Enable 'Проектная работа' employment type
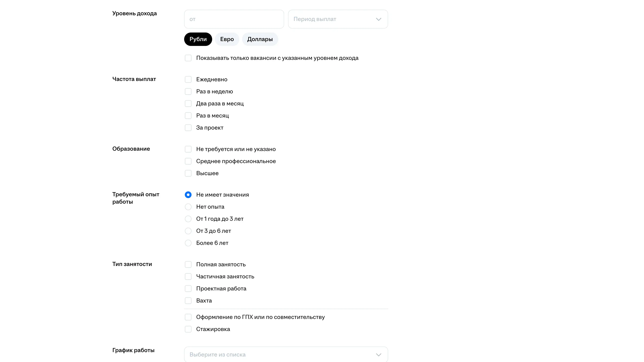 coord(188,289)
